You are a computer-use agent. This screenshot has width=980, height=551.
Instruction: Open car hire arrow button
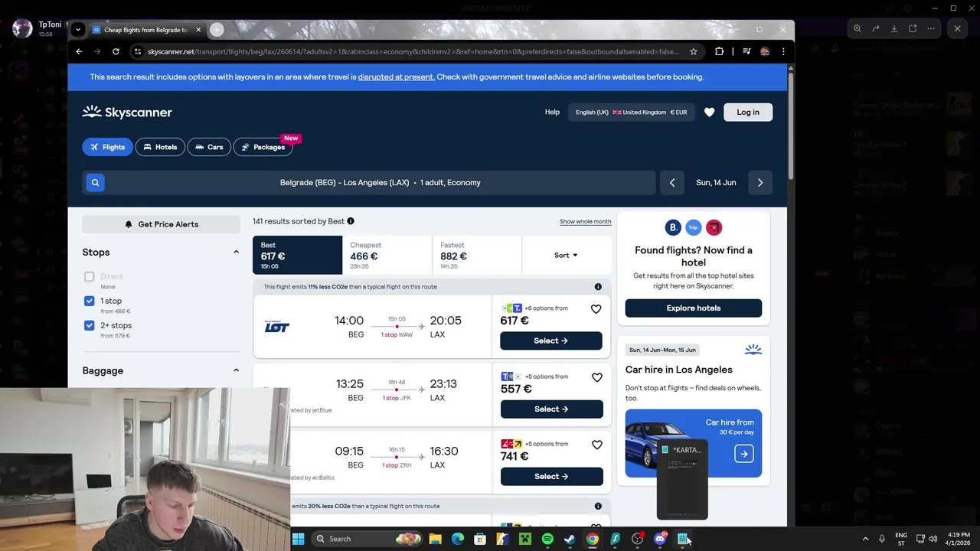click(744, 454)
